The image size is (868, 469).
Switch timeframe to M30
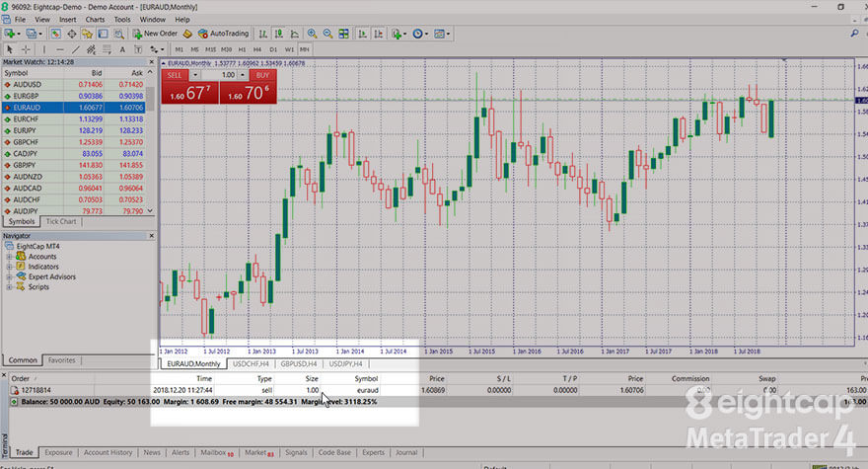point(227,49)
